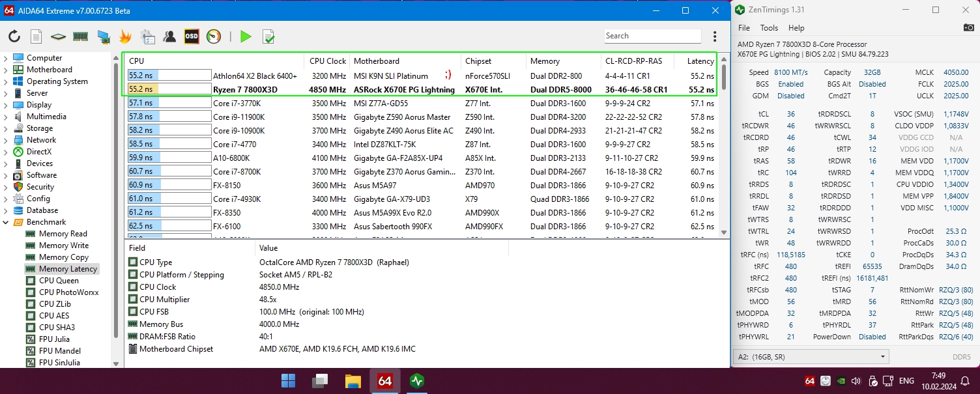The image size is (980, 394).
Task: Select the DirectX tree item
Action: point(38,152)
